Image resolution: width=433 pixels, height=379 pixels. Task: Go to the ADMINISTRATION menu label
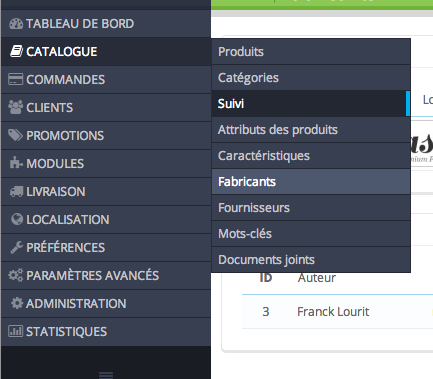click(76, 304)
